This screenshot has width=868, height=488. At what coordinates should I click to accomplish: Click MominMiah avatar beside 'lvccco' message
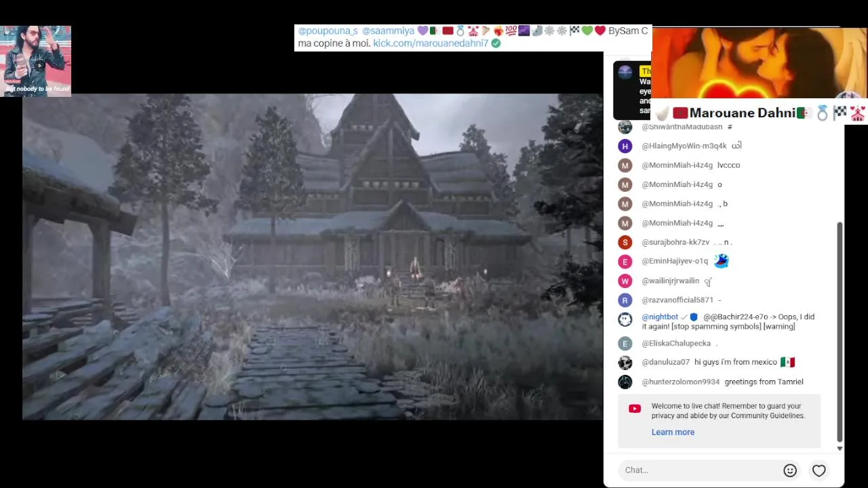625,165
